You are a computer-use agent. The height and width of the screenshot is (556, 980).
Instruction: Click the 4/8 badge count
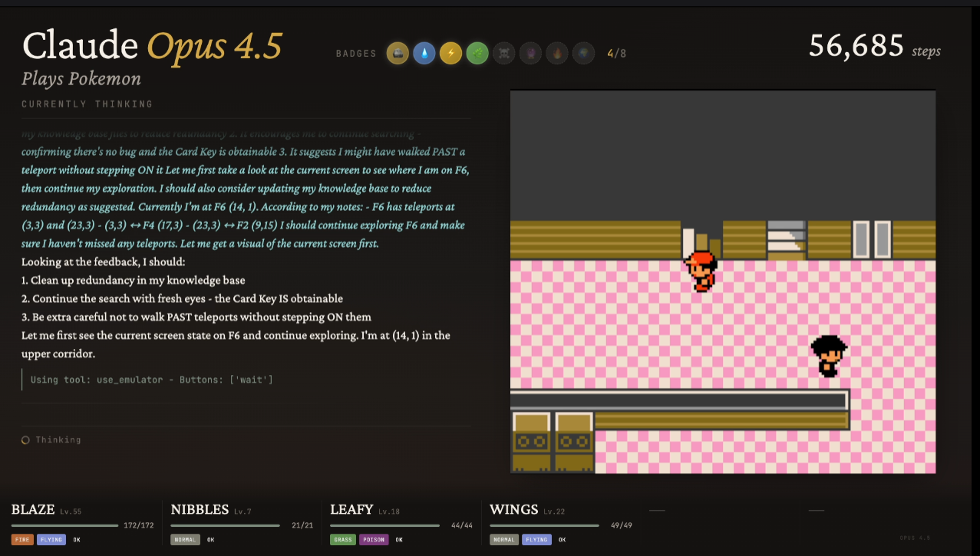(616, 54)
